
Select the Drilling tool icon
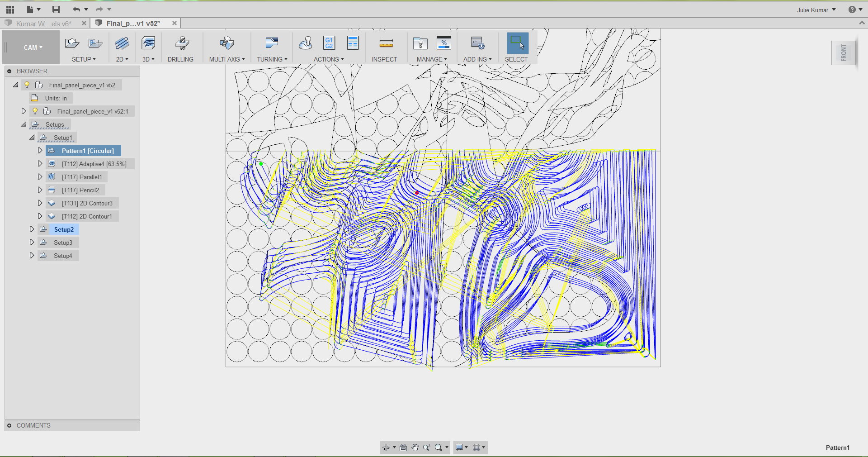pos(182,43)
